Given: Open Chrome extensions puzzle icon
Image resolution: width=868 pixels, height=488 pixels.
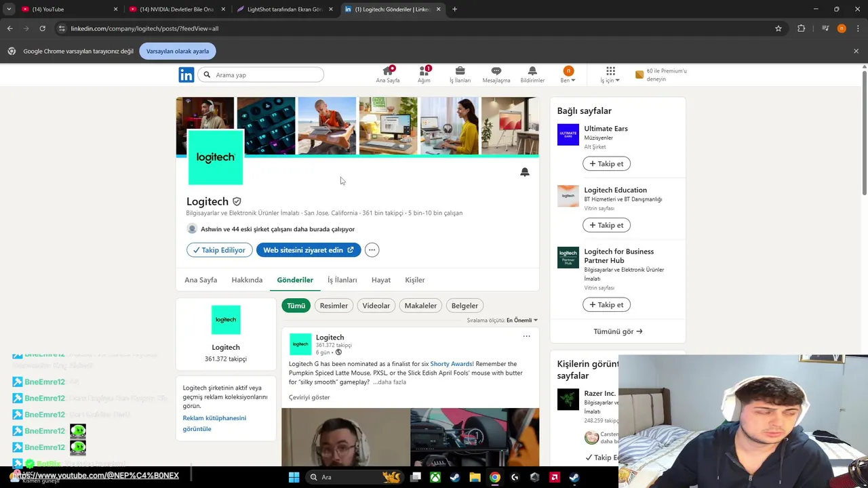Looking at the screenshot, I should 802,28.
